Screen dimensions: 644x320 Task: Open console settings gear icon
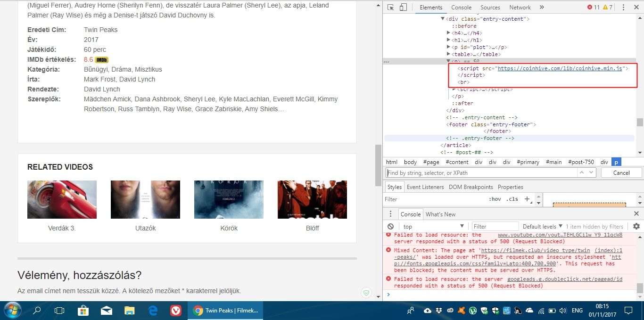click(x=636, y=227)
